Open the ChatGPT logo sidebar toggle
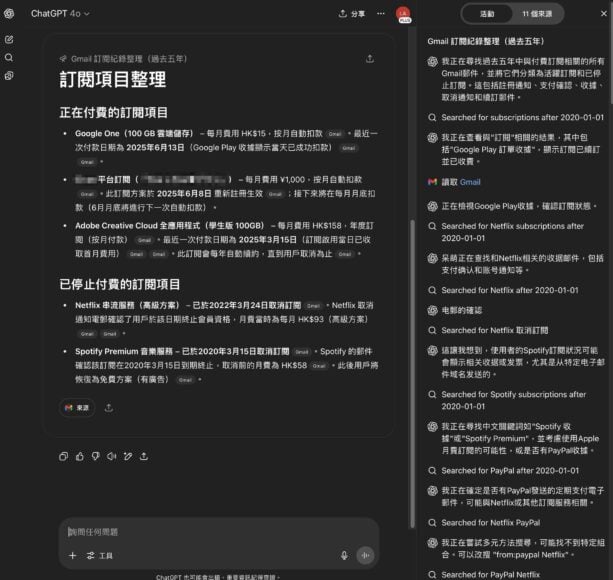The height and width of the screenshot is (580, 613). [x=9, y=14]
